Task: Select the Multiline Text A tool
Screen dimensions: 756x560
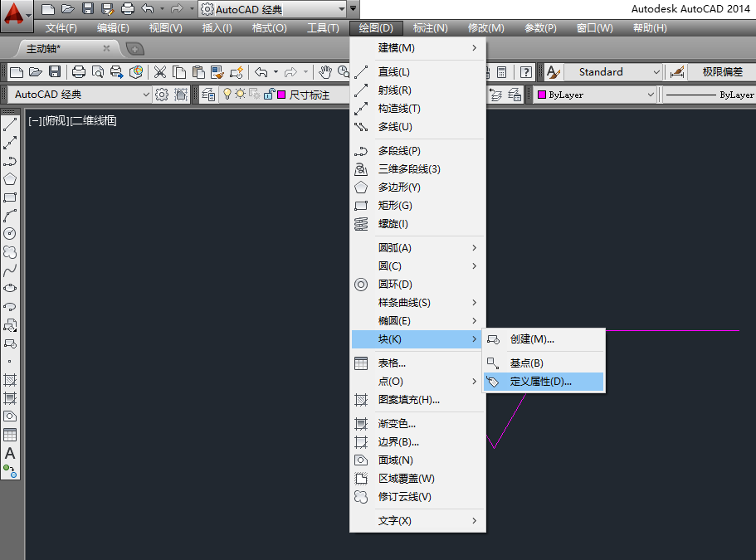Action: [x=10, y=454]
